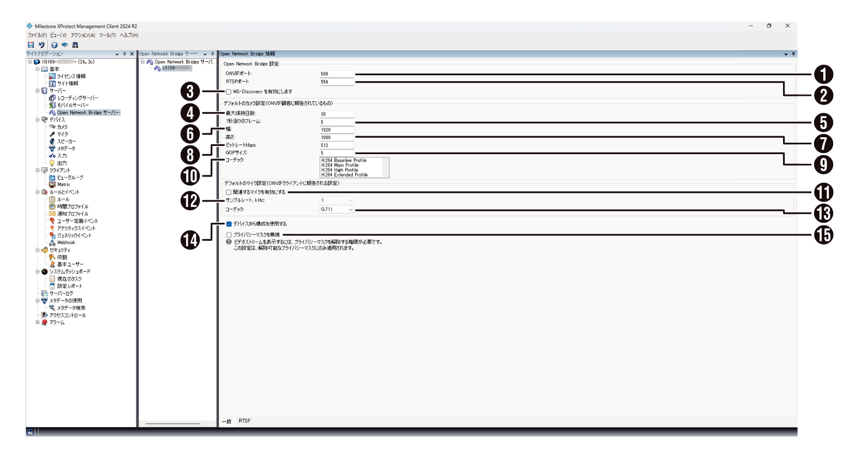
Task: Select H.264 High Profile in codec list
Action: [340, 170]
